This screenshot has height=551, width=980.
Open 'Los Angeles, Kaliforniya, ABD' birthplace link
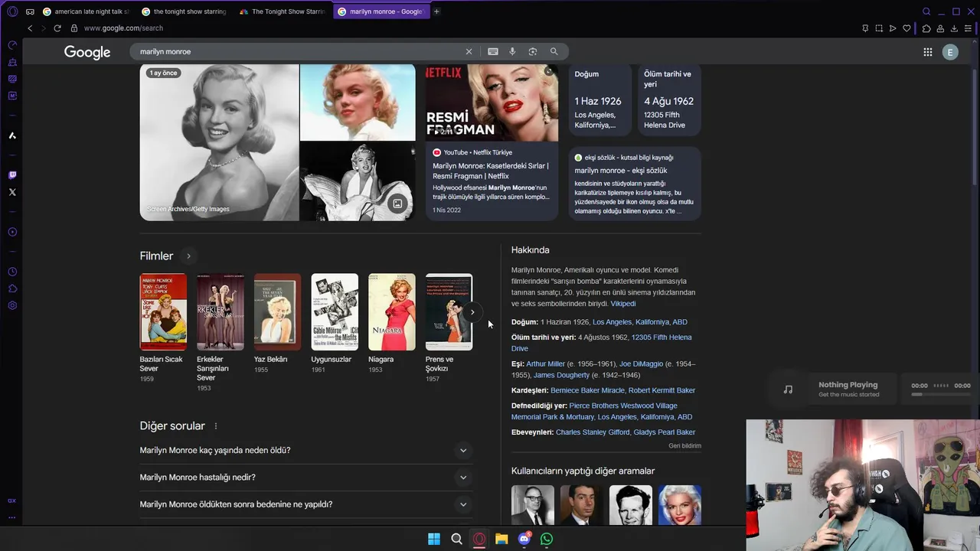(640, 322)
